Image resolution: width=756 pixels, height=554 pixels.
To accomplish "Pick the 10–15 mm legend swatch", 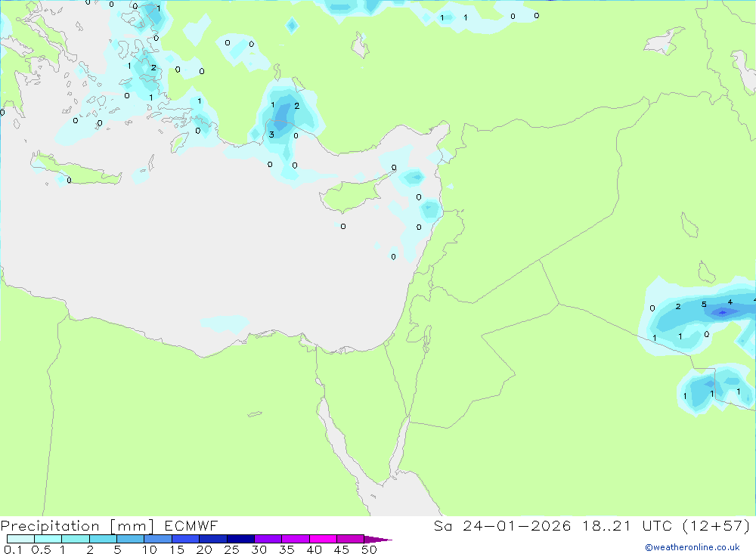I will click(x=158, y=539).
